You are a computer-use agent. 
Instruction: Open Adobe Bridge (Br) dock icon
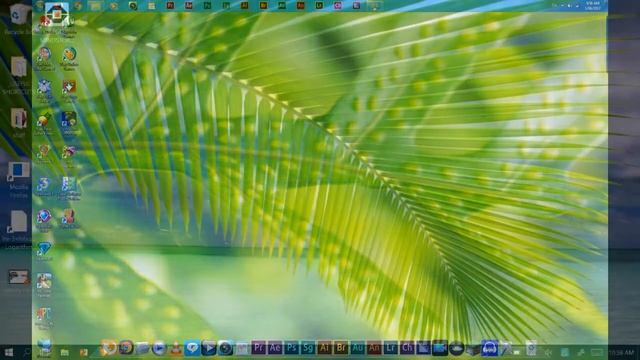coord(341,348)
